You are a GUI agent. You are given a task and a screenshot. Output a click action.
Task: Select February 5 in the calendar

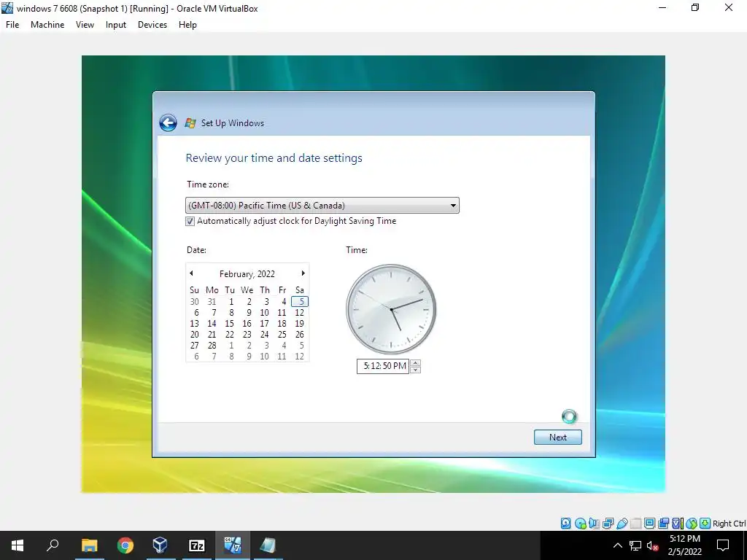pyautogui.click(x=300, y=301)
